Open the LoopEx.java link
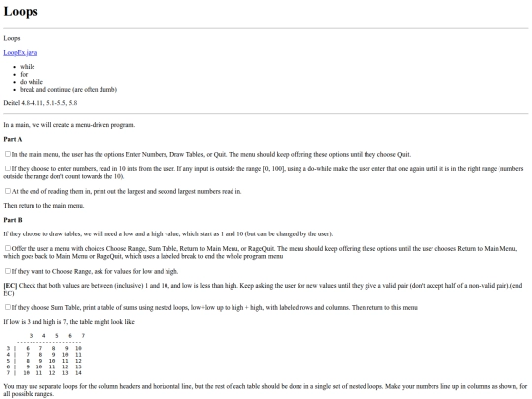Screen dimensions: 532x399 pos(21,52)
